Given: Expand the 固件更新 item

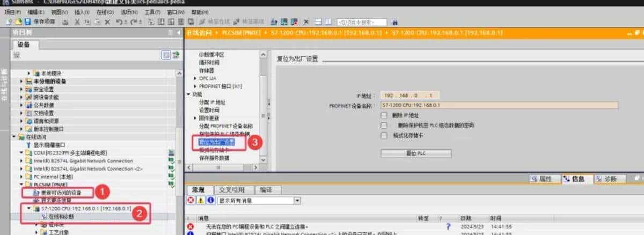Looking at the screenshot, I should 195,118.
